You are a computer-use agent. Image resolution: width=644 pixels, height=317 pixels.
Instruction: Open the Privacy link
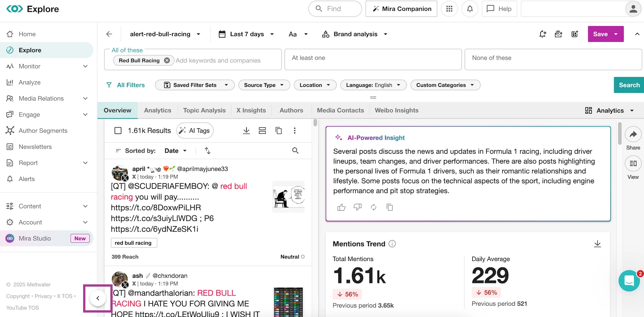point(43,296)
